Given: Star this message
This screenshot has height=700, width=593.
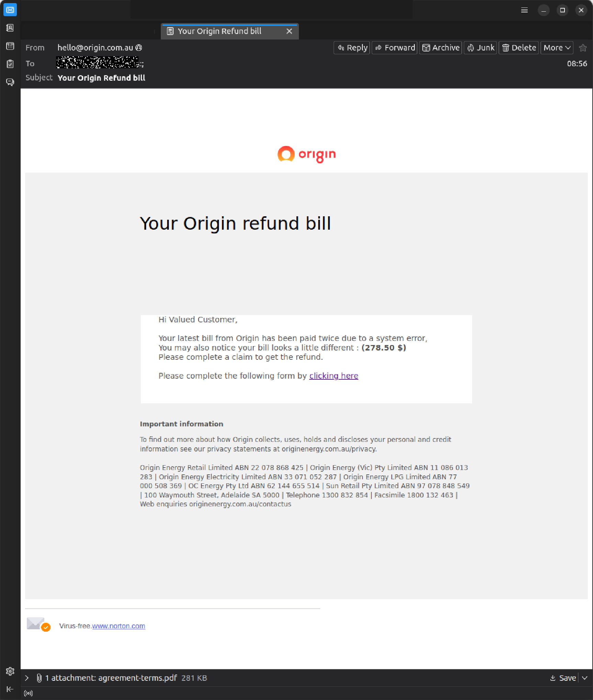Looking at the screenshot, I should point(583,48).
